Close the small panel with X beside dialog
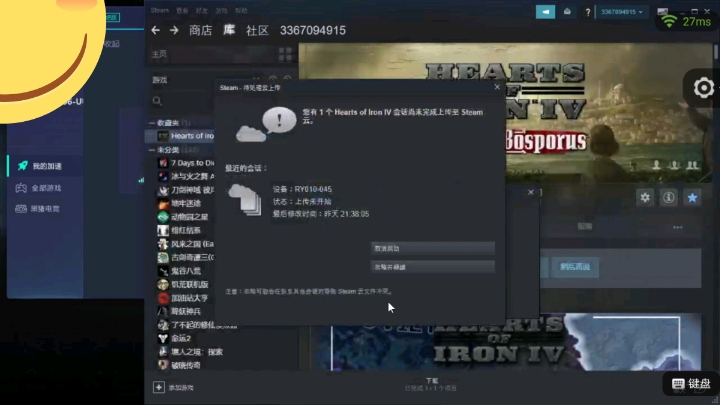The height and width of the screenshot is (405, 720). tap(530, 192)
